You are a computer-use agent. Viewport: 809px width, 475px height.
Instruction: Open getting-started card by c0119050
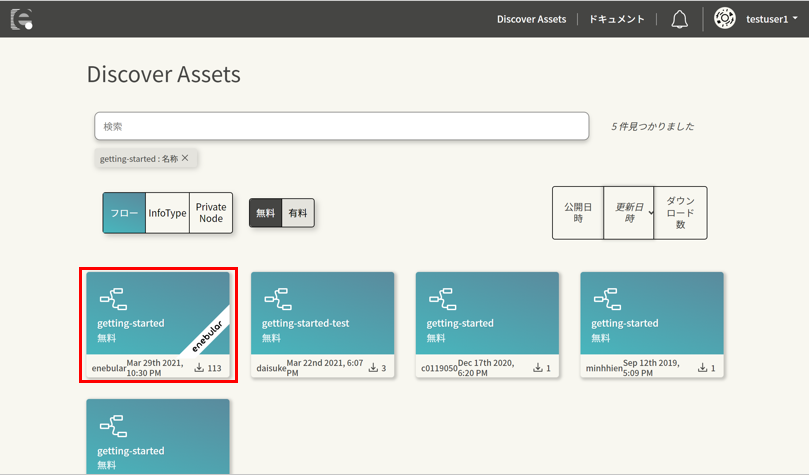pos(487,325)
